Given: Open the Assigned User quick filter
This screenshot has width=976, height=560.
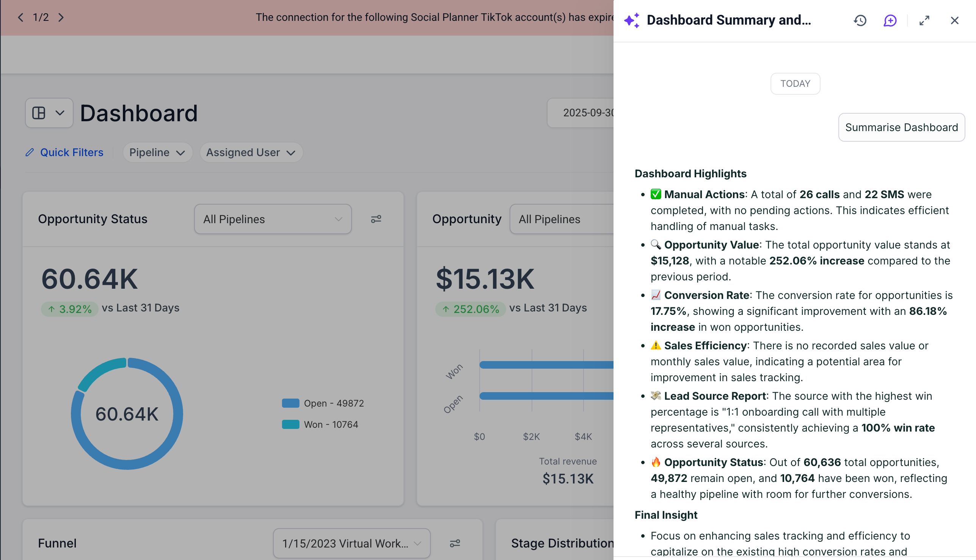Looking at the screenshot, I should 251,152.
